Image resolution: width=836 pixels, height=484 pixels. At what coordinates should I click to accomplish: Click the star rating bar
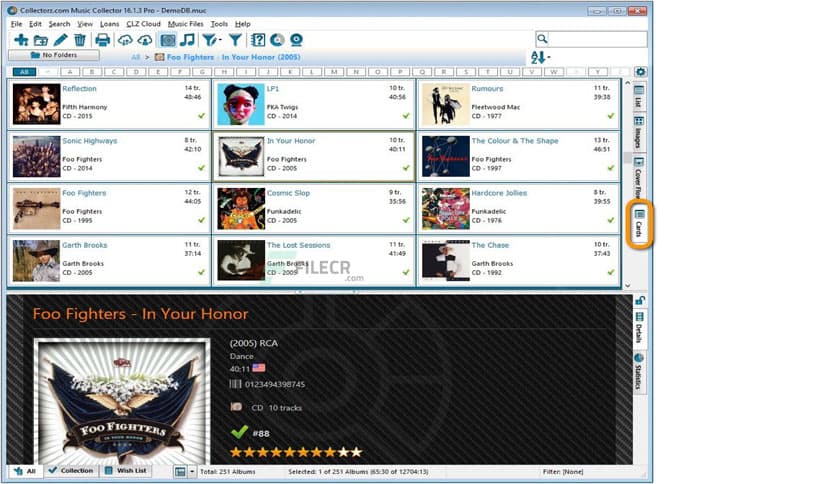[296, 453]
